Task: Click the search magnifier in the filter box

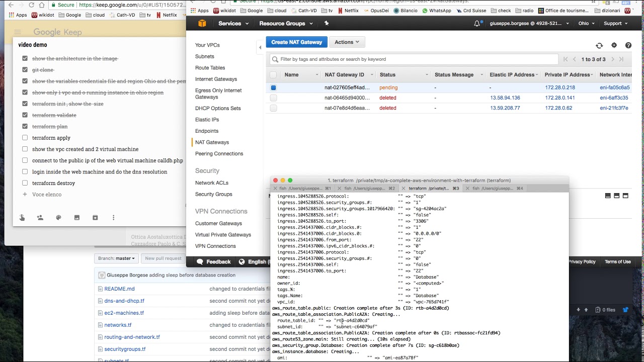Action: point(275,59)
